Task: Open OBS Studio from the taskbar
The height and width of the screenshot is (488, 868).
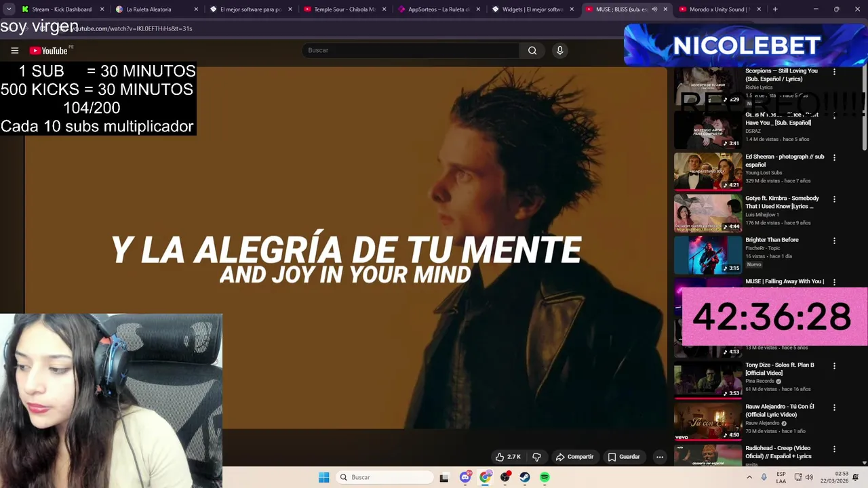Action: point(505,477)
